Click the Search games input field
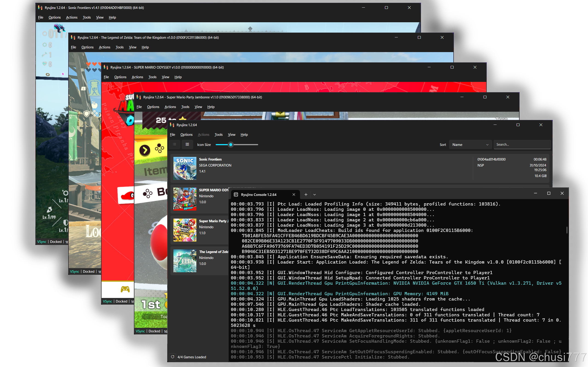Image resolution: width=588 pixels, height=367 pixels. pos(522,145)
